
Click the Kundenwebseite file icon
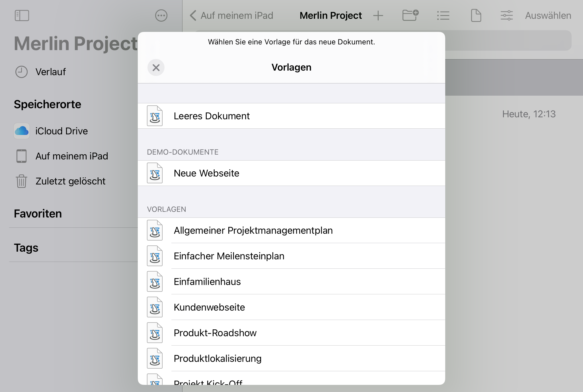[155, 307]
